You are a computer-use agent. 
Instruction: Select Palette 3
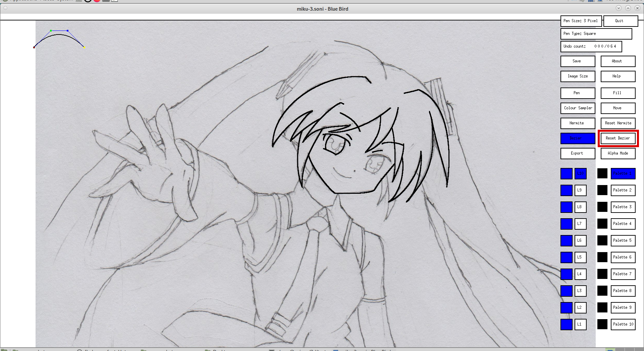click(623, 207)
